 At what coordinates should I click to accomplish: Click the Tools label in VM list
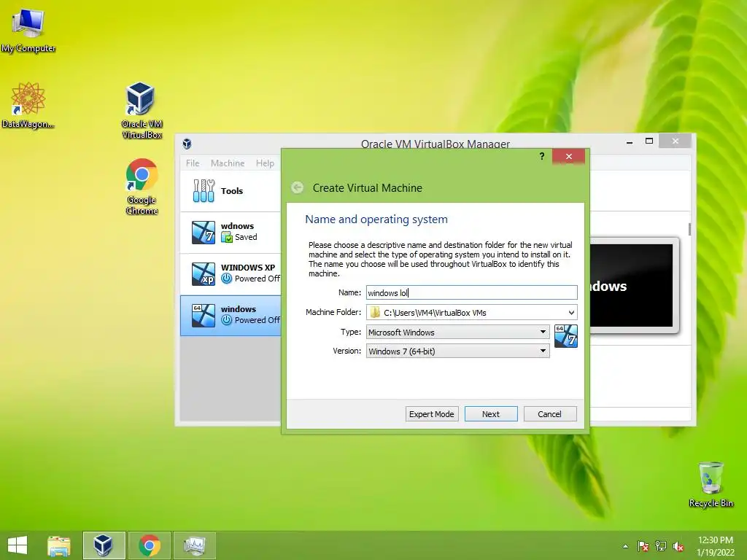[x=231, y=191]
